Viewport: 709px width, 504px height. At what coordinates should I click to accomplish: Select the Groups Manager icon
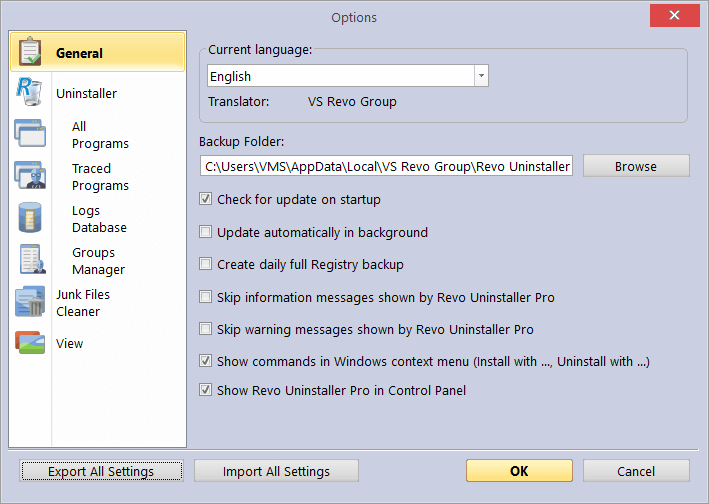[32, 259]
